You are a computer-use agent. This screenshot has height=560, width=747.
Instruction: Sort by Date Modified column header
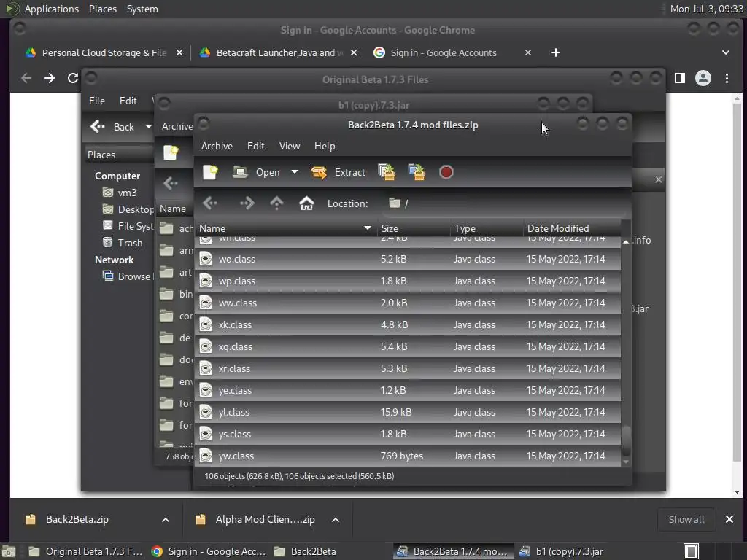pos(572,228)
